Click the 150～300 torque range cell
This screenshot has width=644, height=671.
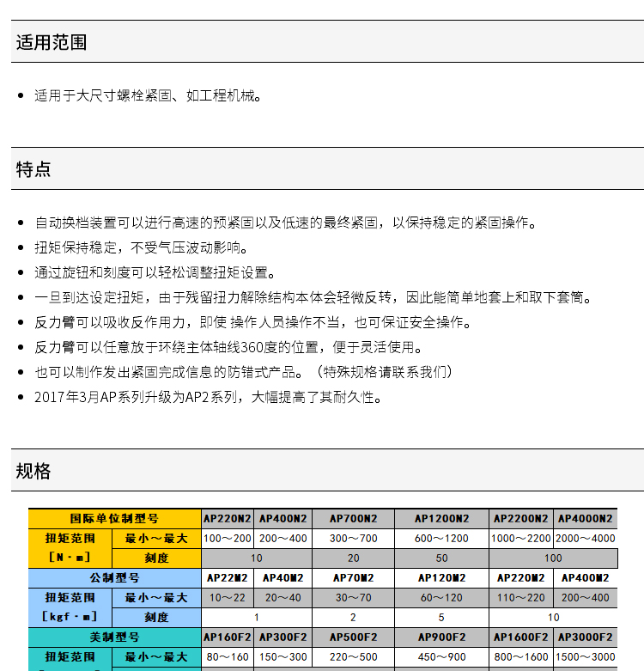283,657
